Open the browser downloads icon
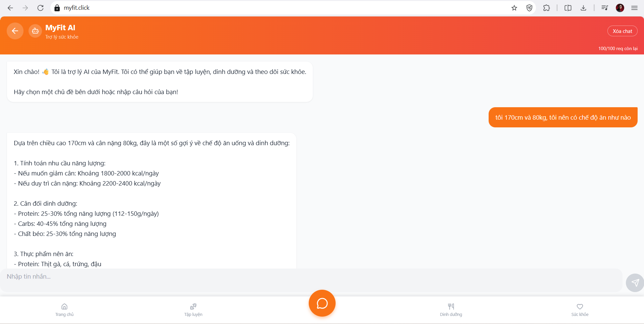The height and width of the screenshot is (324, 644). click(583, 8)
